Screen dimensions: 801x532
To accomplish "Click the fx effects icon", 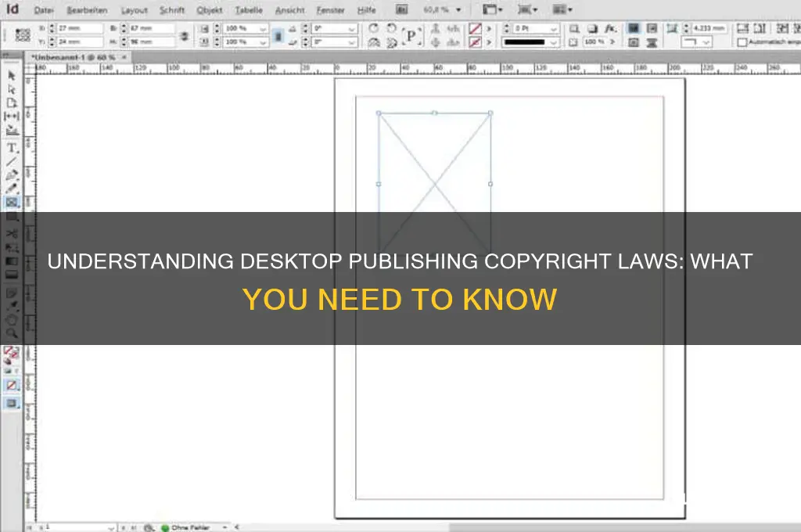I will point(610,29).
